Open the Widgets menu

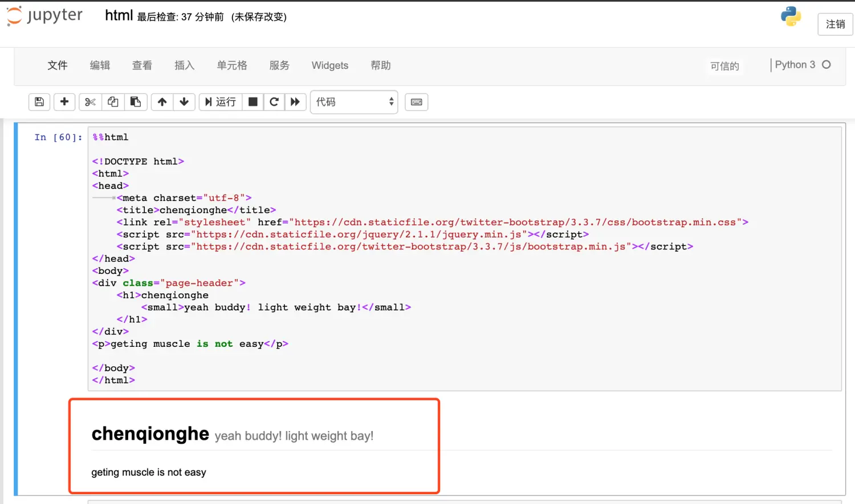pyautogui.click(x=329, y=65)
